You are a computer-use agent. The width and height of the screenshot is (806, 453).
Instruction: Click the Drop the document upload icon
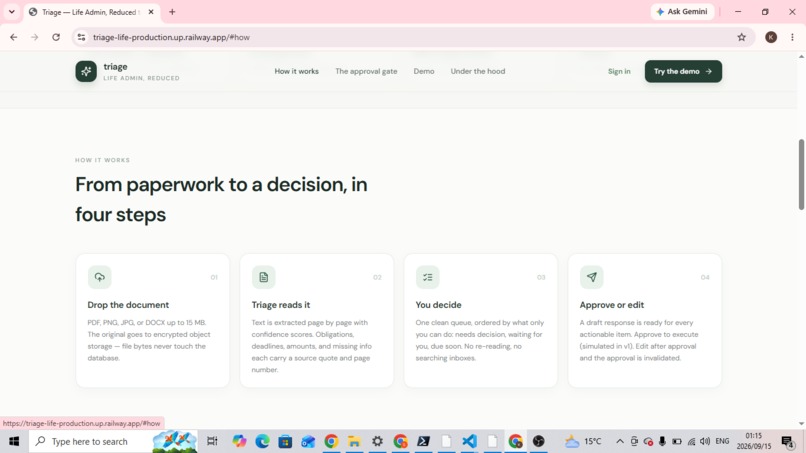[99, 277]
